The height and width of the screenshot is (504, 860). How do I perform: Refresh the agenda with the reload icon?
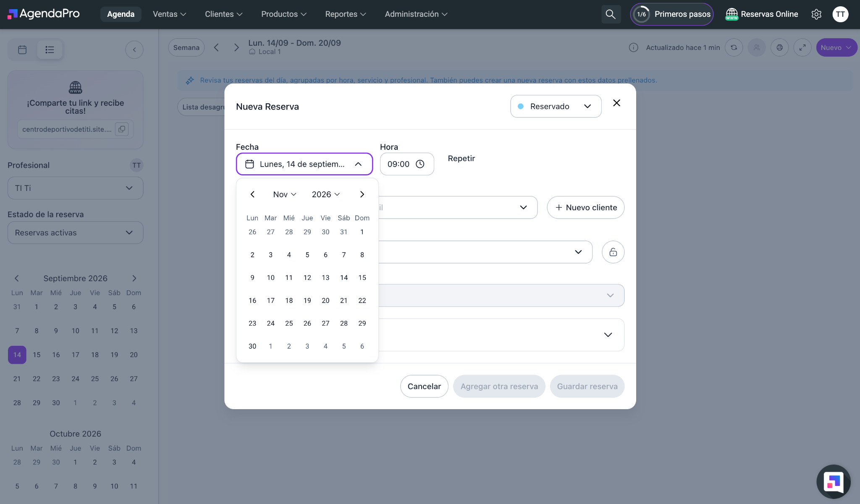point(734,47)
